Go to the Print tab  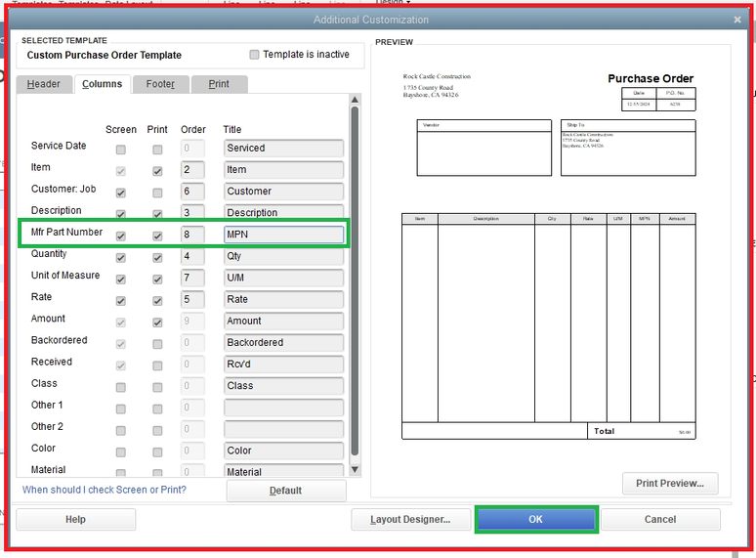point(219,84)
